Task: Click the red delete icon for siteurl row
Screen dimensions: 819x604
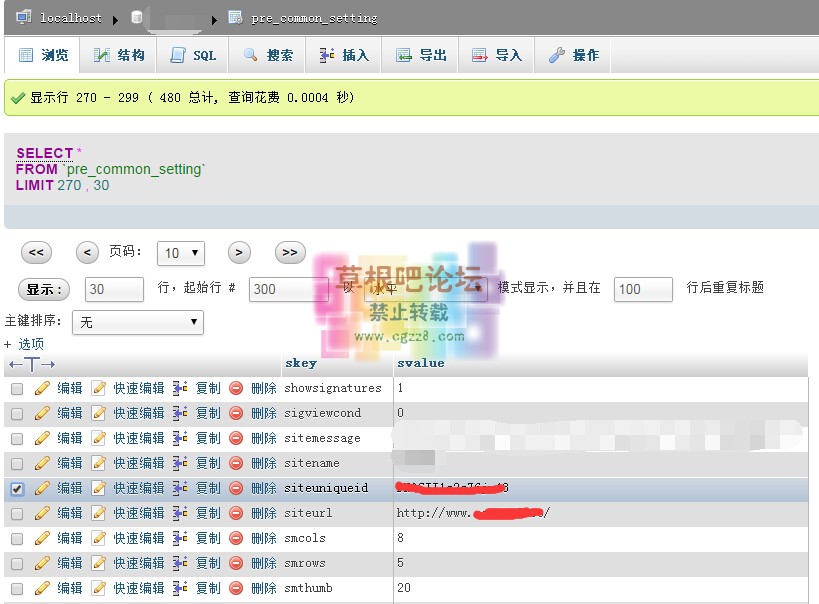Action: [236, 513]
